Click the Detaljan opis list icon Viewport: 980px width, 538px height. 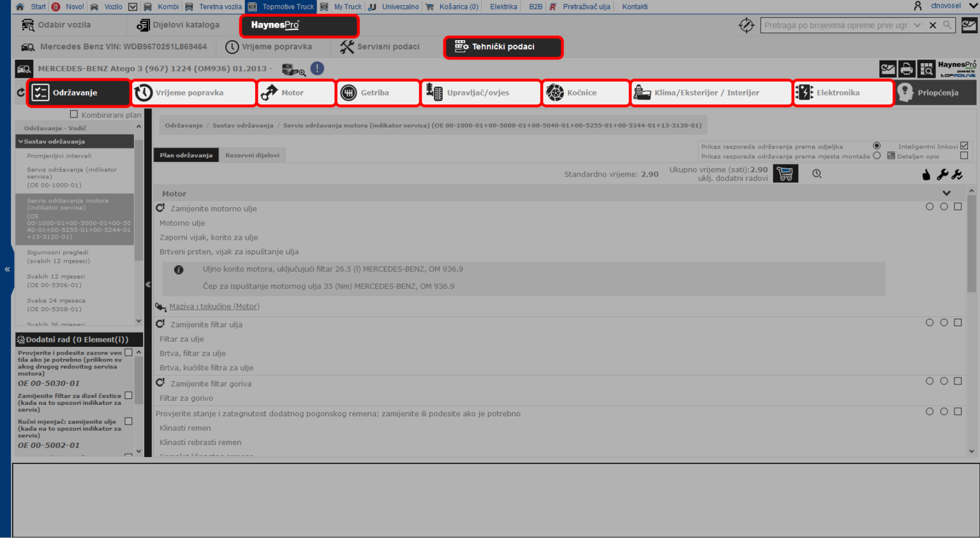click(891, 156)
